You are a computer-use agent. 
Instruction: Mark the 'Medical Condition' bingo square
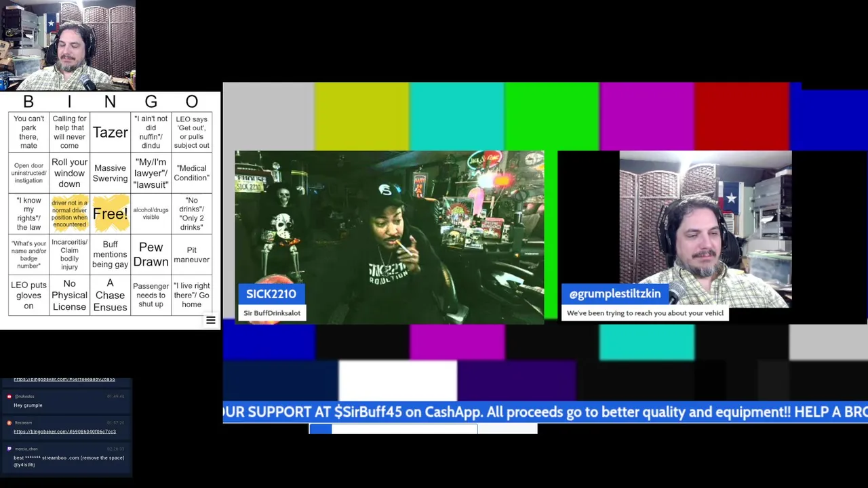click(x=191, y=173)
